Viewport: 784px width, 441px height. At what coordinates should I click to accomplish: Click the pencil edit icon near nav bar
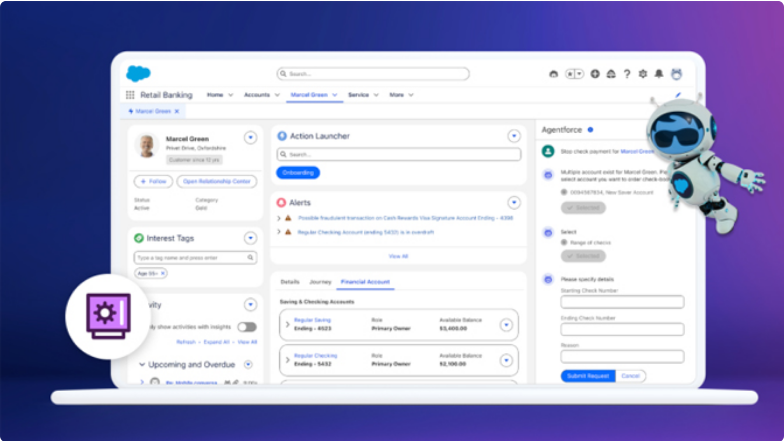(x=678, y=95)
